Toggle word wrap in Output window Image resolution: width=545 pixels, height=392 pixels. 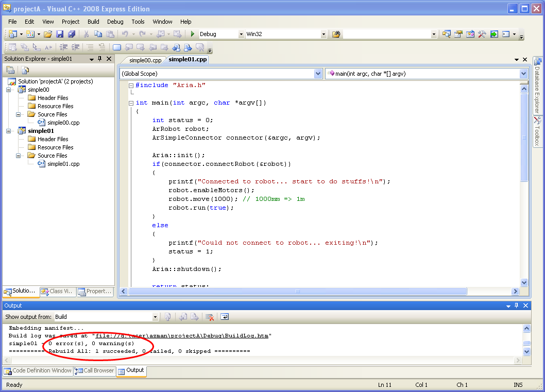coord(225,317)
